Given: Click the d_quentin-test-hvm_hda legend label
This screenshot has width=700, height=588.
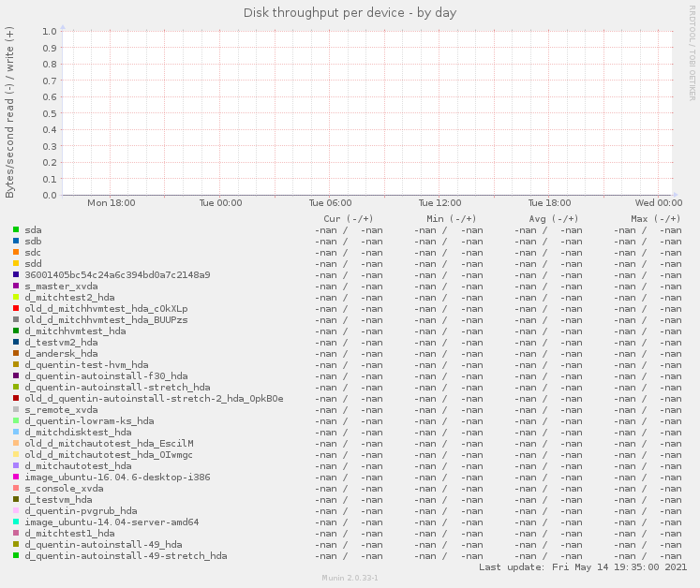Looking at the screenshot, I should (86, 364).
